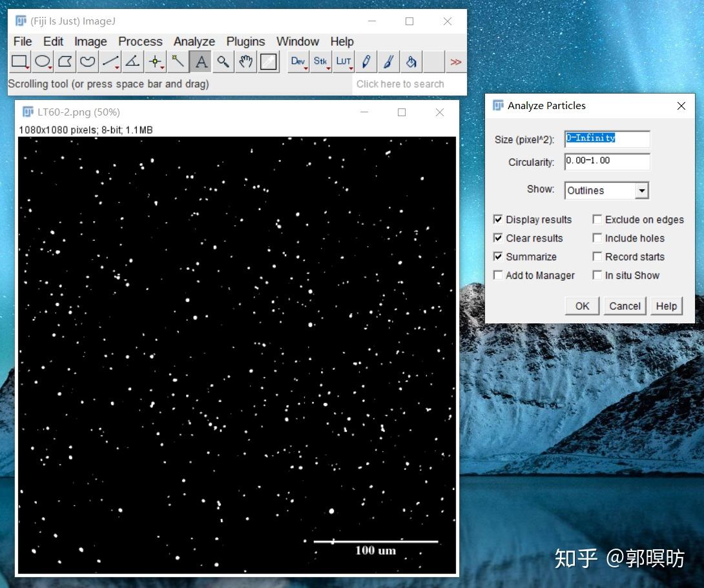The image size is (704, 588).
Task: Activate the Magnifying glass zoom tool
Action: (x=223, y=61)
